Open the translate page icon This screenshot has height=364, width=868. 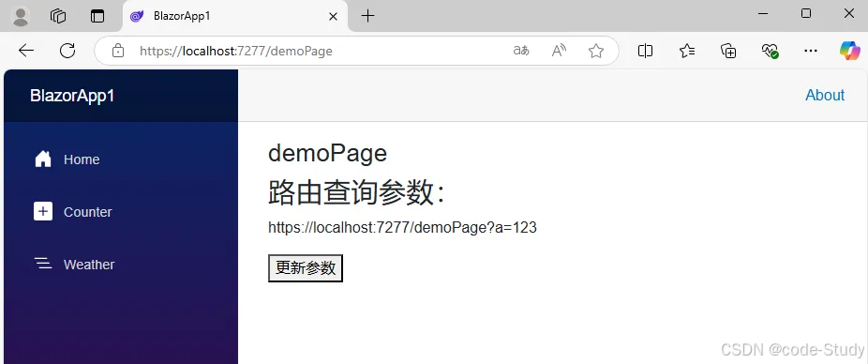pyautogui.click(x=521, y=51)
